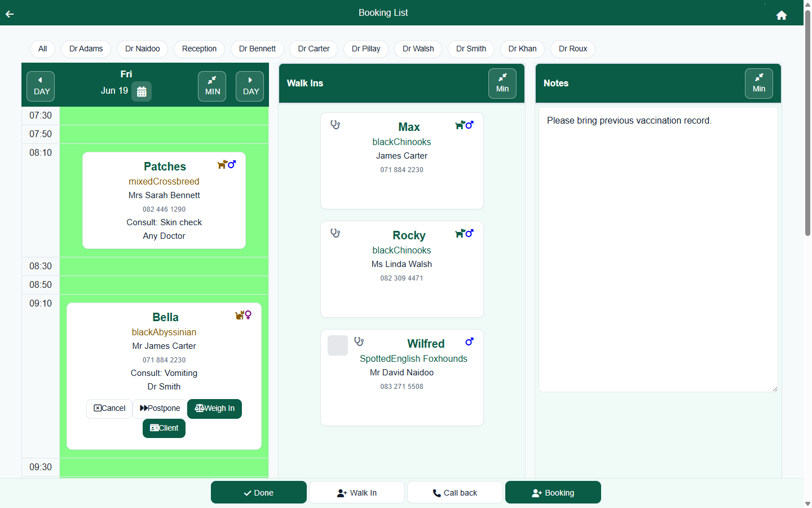
Task: Select Wilfred's grey thumbnail box
Action: coord(338,345)
